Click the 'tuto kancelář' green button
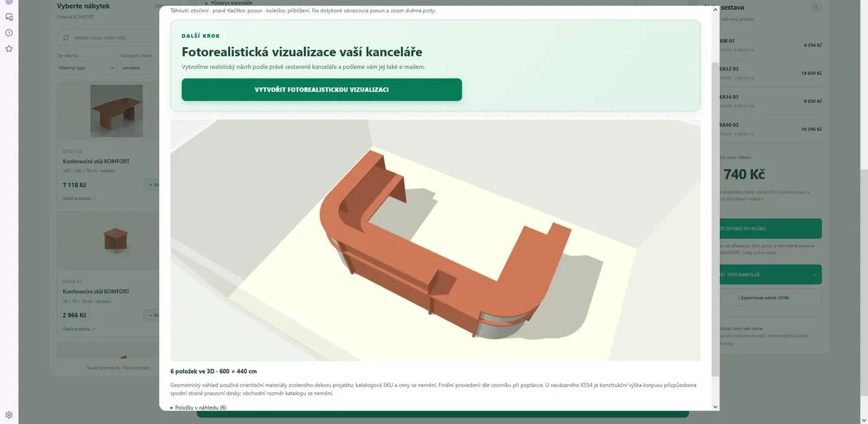Screen dimensions: 868x424 tap(770, 275)
